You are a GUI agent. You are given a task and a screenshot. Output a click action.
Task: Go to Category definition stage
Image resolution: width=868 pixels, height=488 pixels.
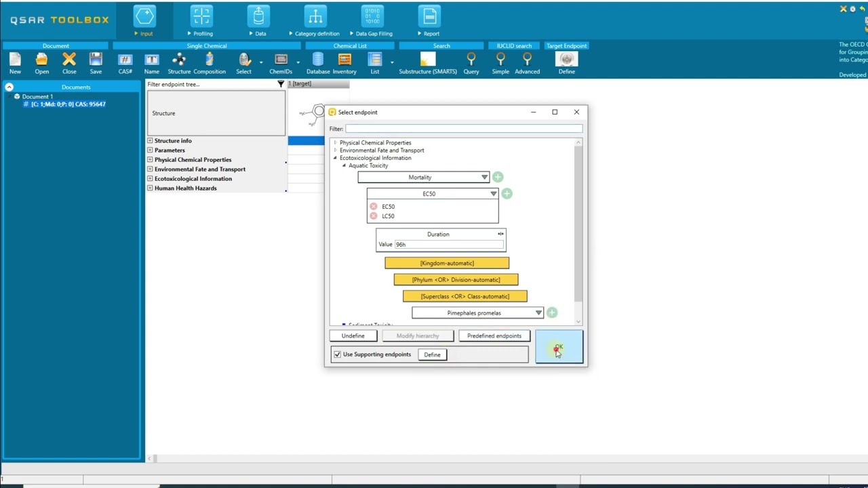(315, 20)
